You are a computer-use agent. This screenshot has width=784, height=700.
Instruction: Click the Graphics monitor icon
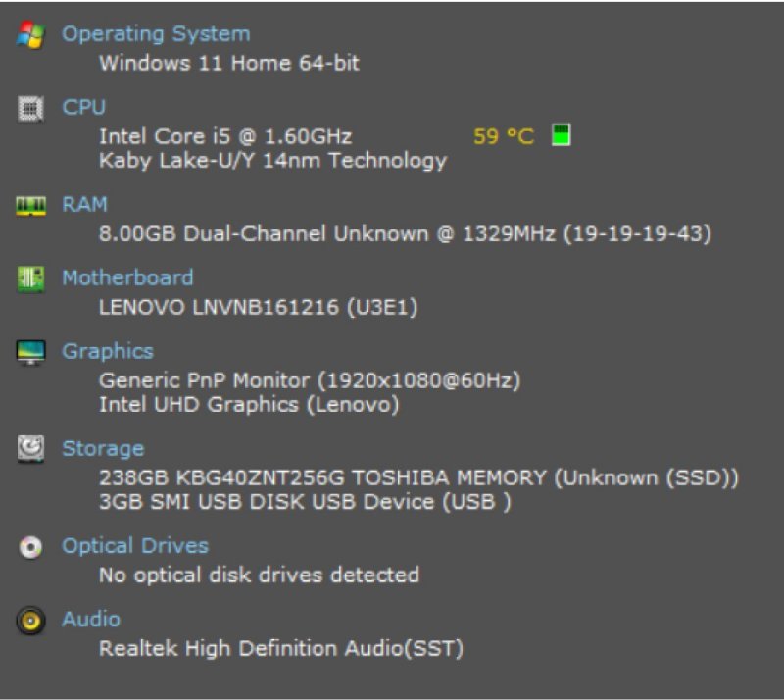tap(30, 352)
